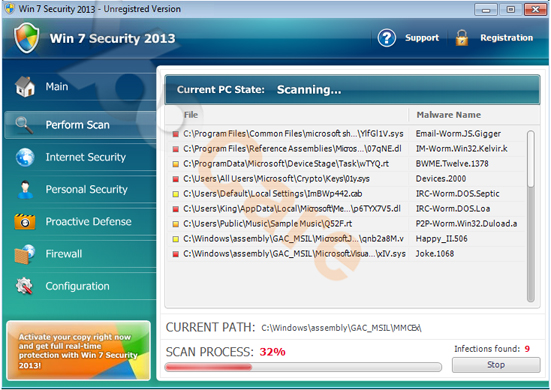Click yellow marker beside Q52F.rt row
Image resolution: width=551 pixels, height=390 pixels.
[176, 224]
